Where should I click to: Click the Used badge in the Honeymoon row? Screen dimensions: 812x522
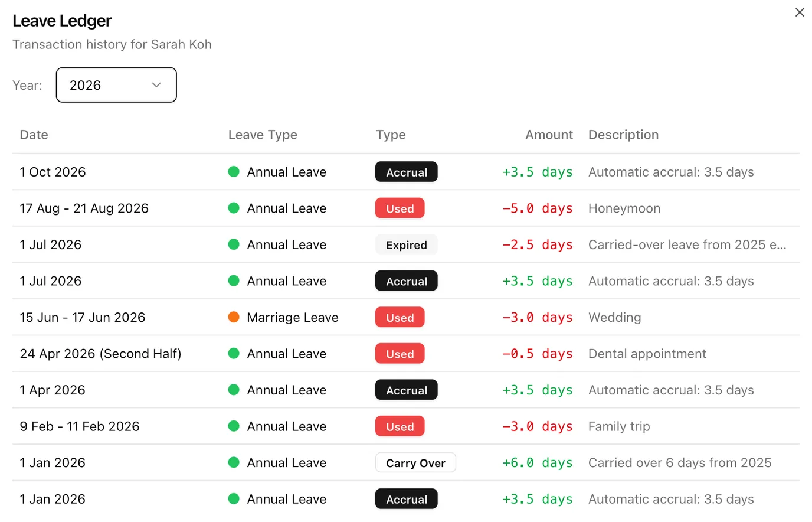click(x=400, y=208)
